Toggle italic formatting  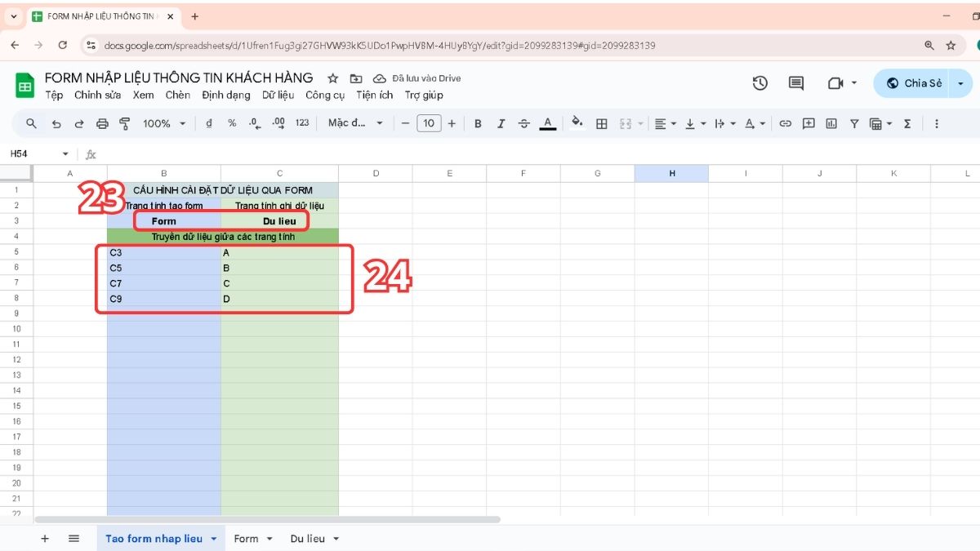click(501, 123)
